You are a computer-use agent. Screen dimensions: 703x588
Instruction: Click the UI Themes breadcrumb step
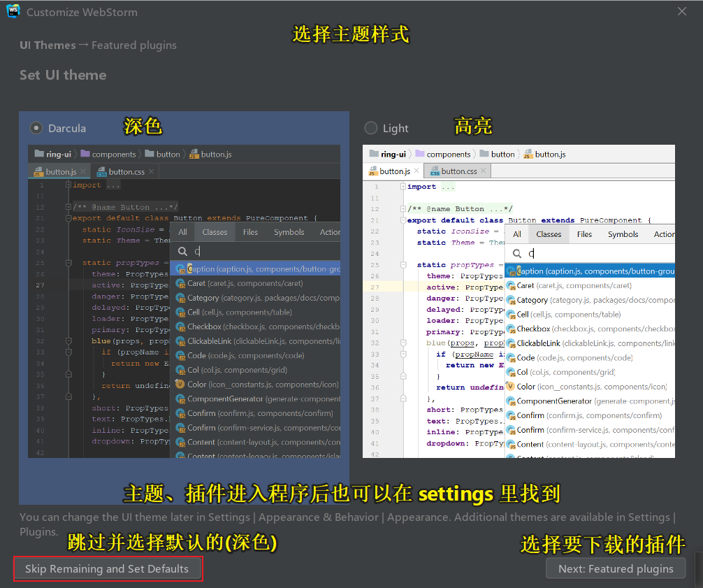(x=48, y=45)
